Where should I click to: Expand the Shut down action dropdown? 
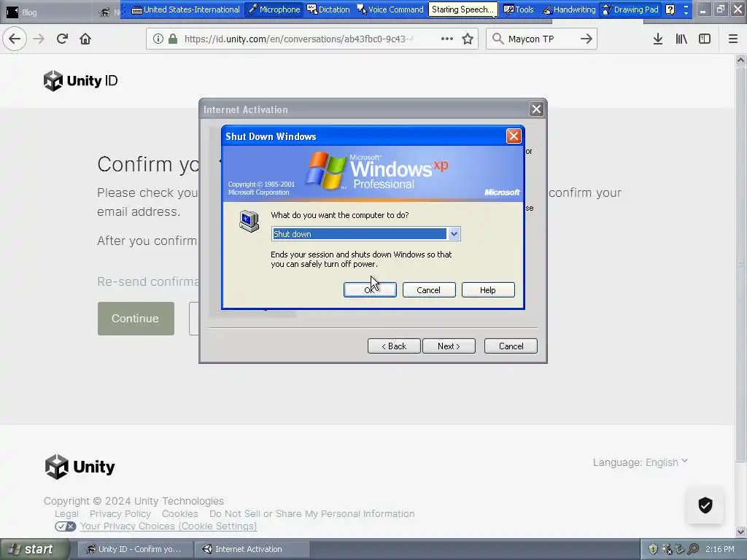click(454, 234)
